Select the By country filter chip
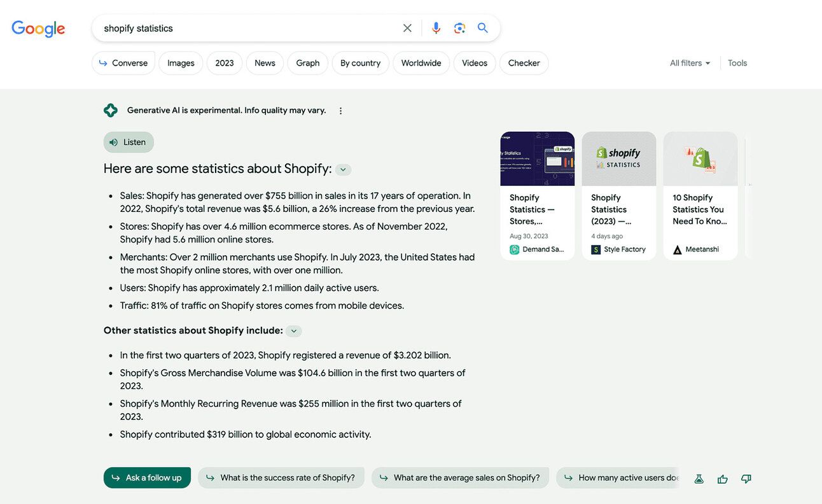Image resolution: width=822 pixels, height=504 pixels. (x=360, y=63)
